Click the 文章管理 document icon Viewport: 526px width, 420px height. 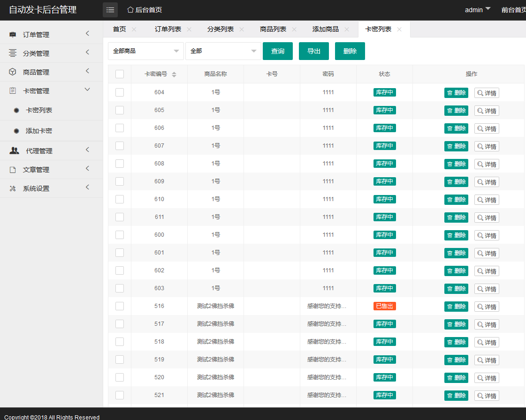coord(13,170)
